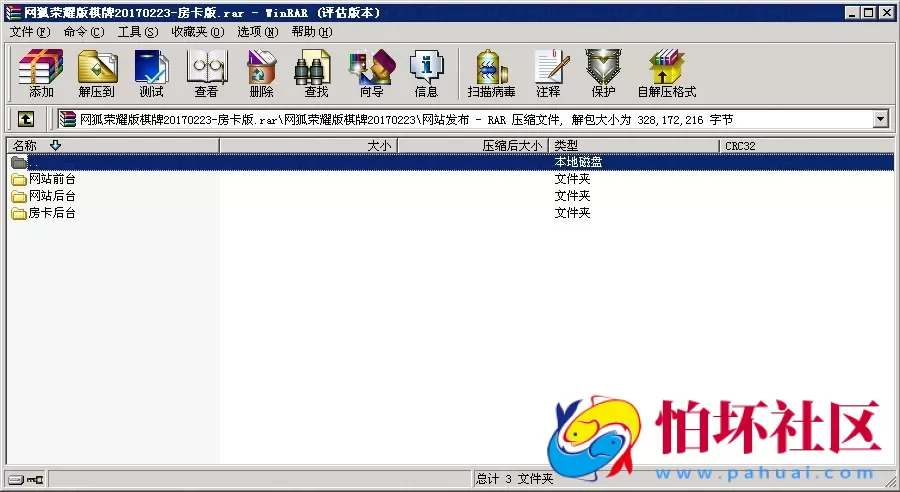The image size is (900, 492).
Task: Select the 网站前台 folder icon
Action: click(x=19, y=180)
